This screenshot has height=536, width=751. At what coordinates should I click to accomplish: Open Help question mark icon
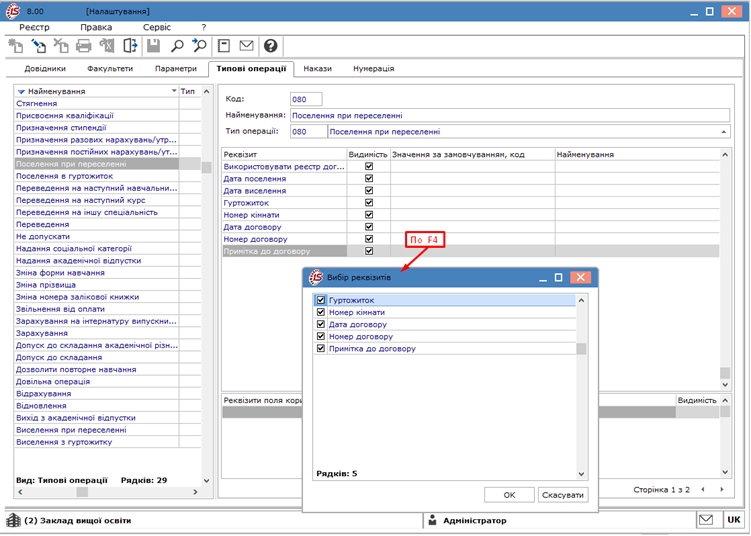tap(271, 46)
